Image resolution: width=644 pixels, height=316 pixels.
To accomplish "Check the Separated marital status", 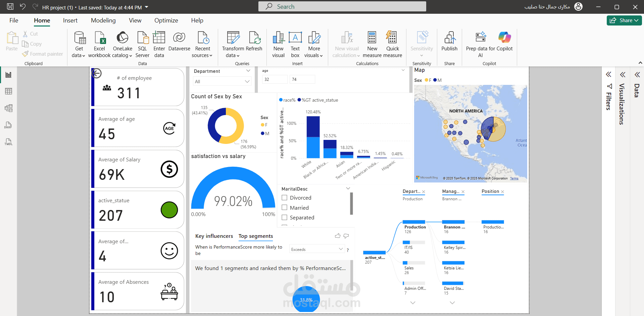I will pos(285,217).
